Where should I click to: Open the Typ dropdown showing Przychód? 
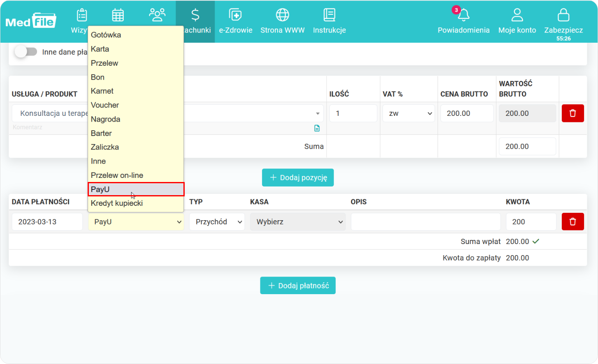point(217,222)
